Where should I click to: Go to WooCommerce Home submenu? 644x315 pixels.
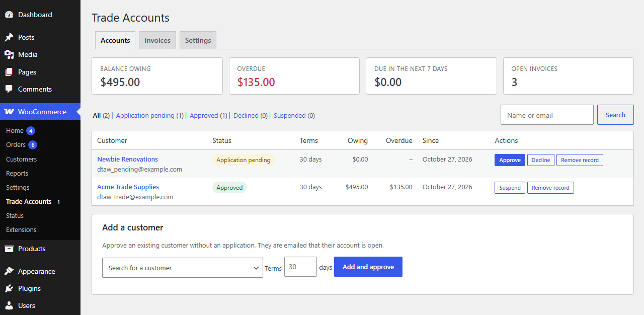(x=15, y=131)
